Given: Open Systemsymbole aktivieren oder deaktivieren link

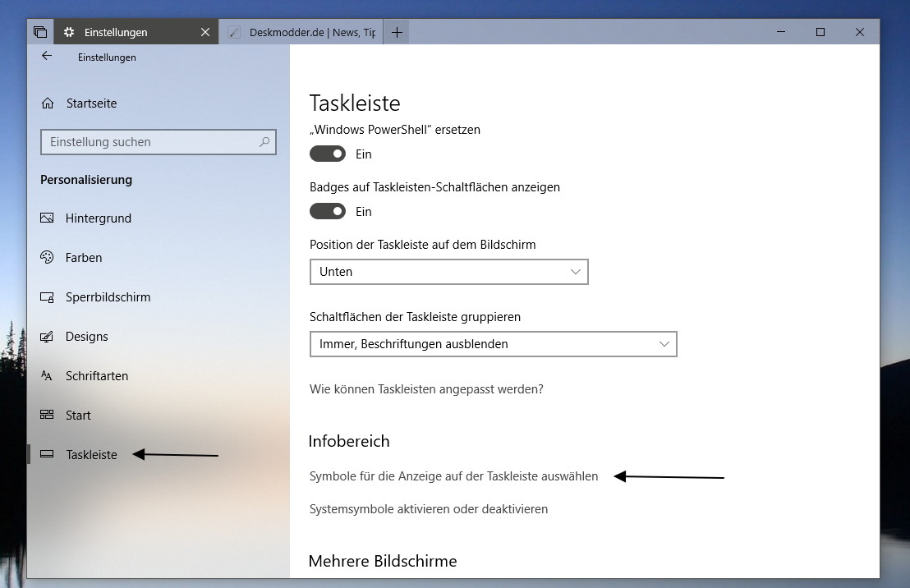Looking at the screenshot, I should pyautogui.click(x=429, y=509).
